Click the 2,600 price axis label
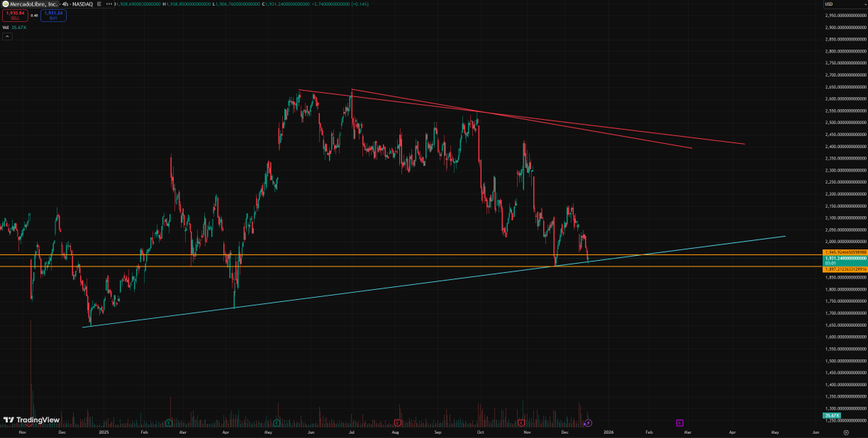Screen dimensions: 868x438 click(x=846, y=99)
